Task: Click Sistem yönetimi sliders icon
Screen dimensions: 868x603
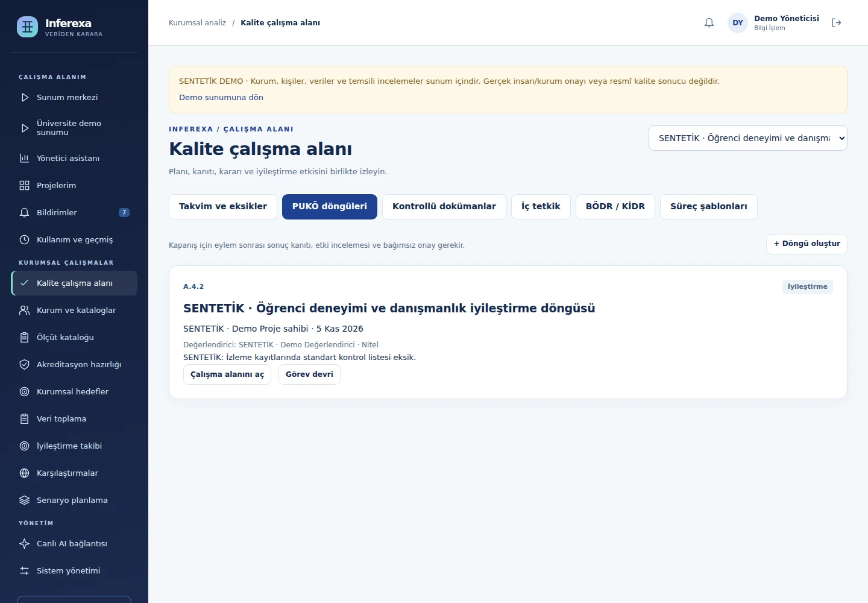Action: point(25,570)
